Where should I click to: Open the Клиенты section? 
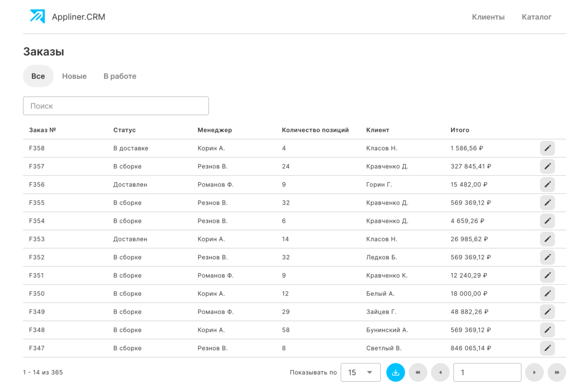pos(488,17)
